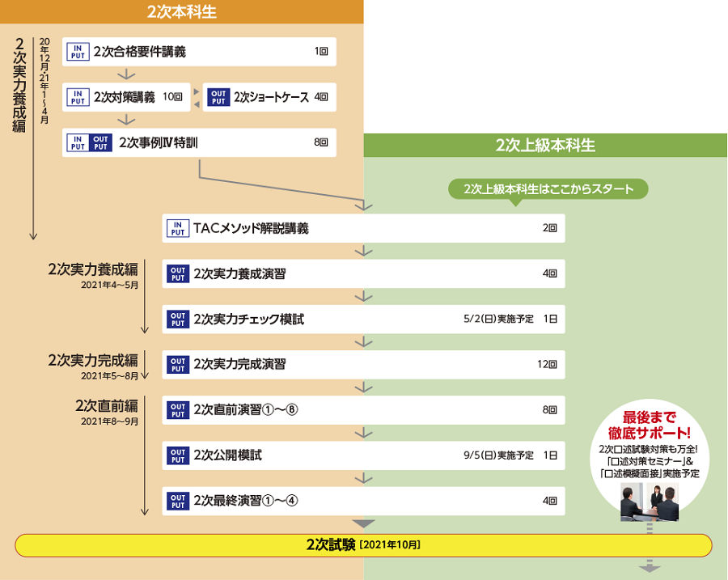Open the 2次実力完成演習 12回 row
The width and height of the screenshot is (728, 580).
coord(363,364)
